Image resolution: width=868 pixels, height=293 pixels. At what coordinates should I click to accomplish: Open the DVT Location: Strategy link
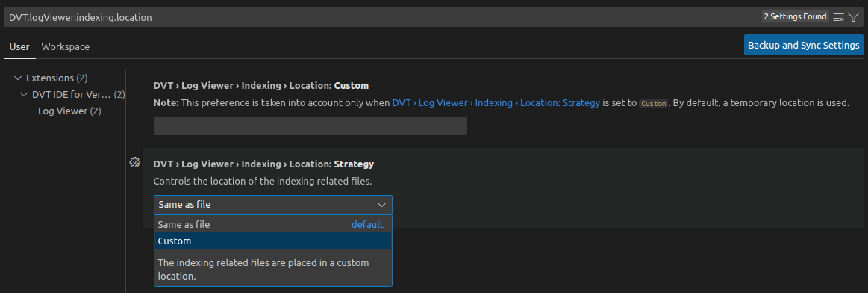click(x=496, y=103)
